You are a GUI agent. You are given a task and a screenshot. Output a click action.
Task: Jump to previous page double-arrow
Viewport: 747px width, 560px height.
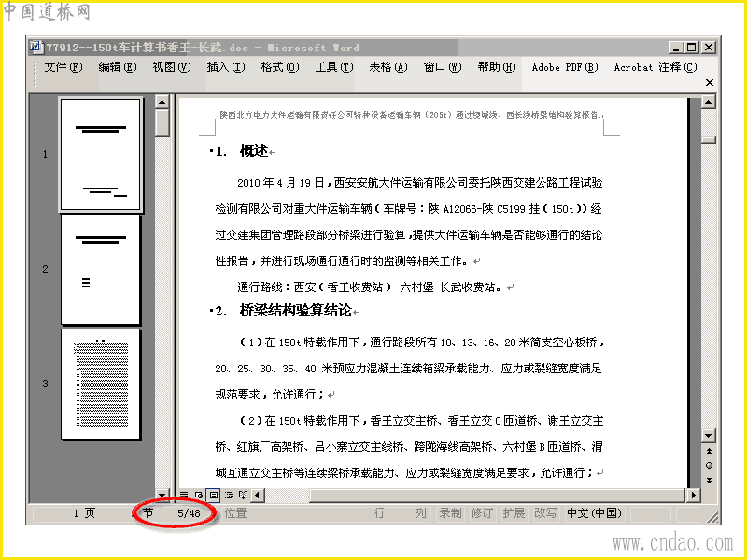click(x=709, y=451)
